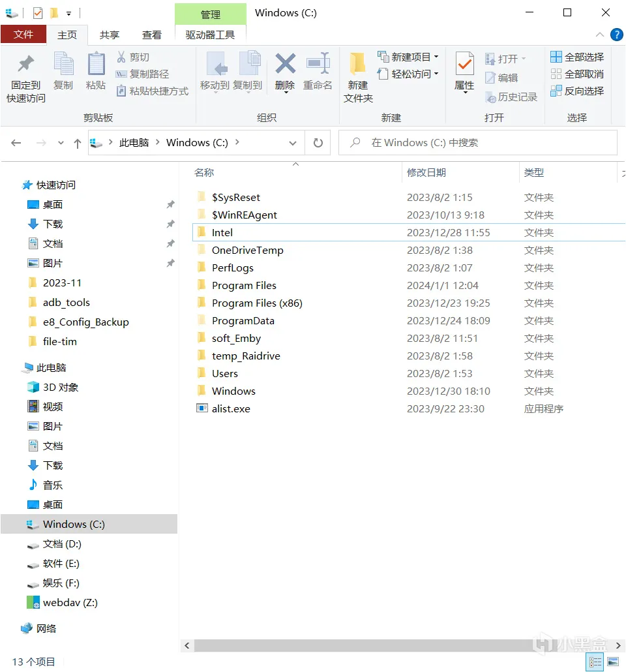Switch to details view icon in status bar
Screen dimensions: 626x672
pyautogui.click(x=595, y=662)
